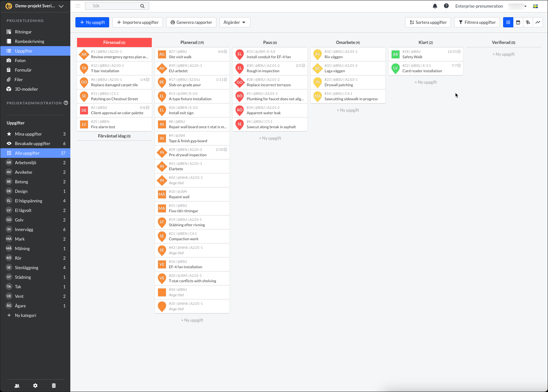Screen dimensions: 548x392
Task: Click the Sök search field
Action: click(x=115, y=6)
